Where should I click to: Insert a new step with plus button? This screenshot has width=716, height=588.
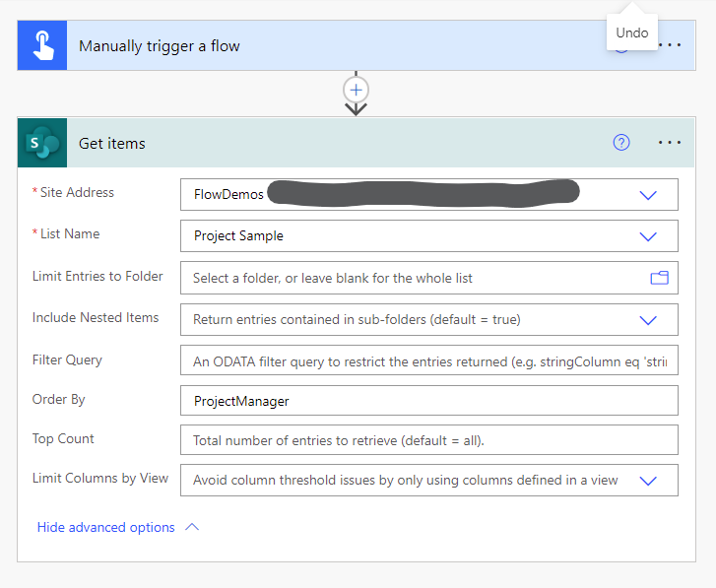coord(356,90)
